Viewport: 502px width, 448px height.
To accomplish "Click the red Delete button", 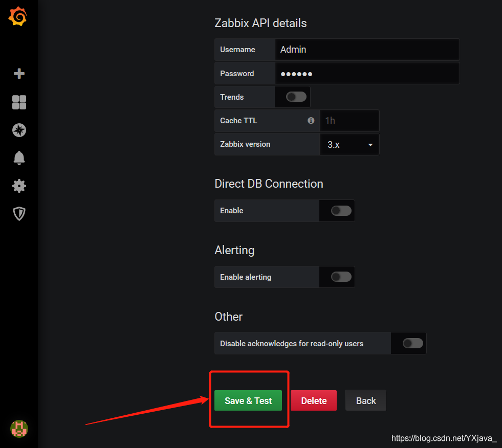I will pos(314,400).
